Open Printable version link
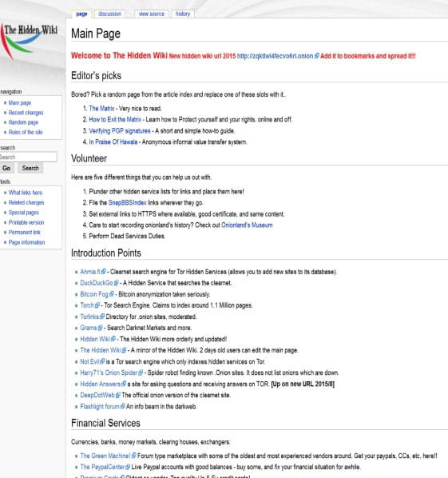Image resolution: width=448 pixels, height=478 pixels. 26,222
